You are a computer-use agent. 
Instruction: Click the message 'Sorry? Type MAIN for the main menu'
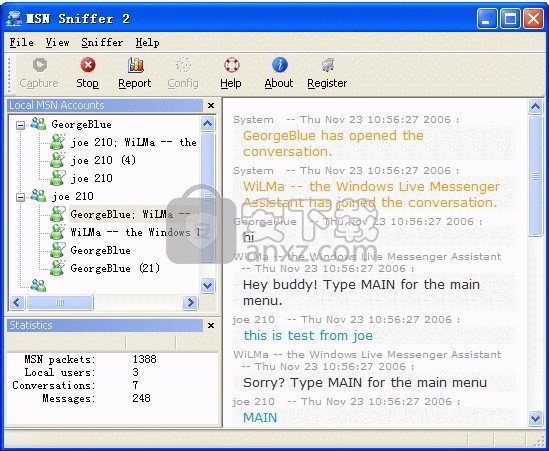pos(365,383)
